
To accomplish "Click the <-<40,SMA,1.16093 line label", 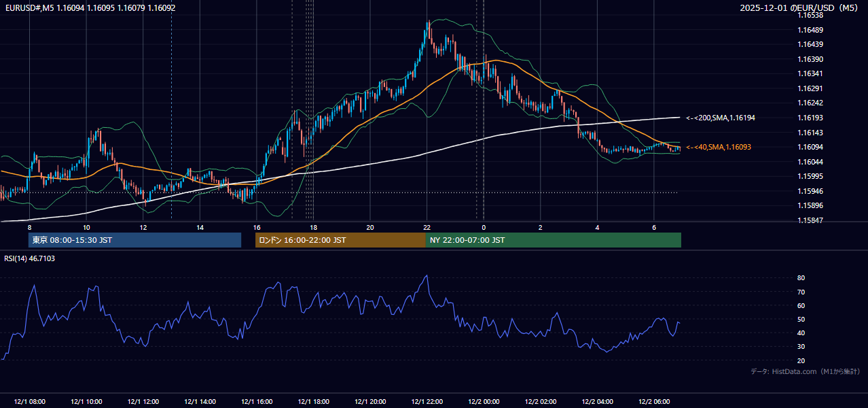I will pyautogui.click(x=719, y=147).
